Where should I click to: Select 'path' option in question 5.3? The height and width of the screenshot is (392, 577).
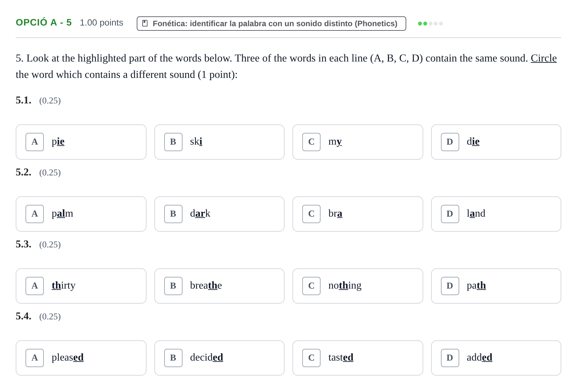pyautogui.click(x=496, y=286)
